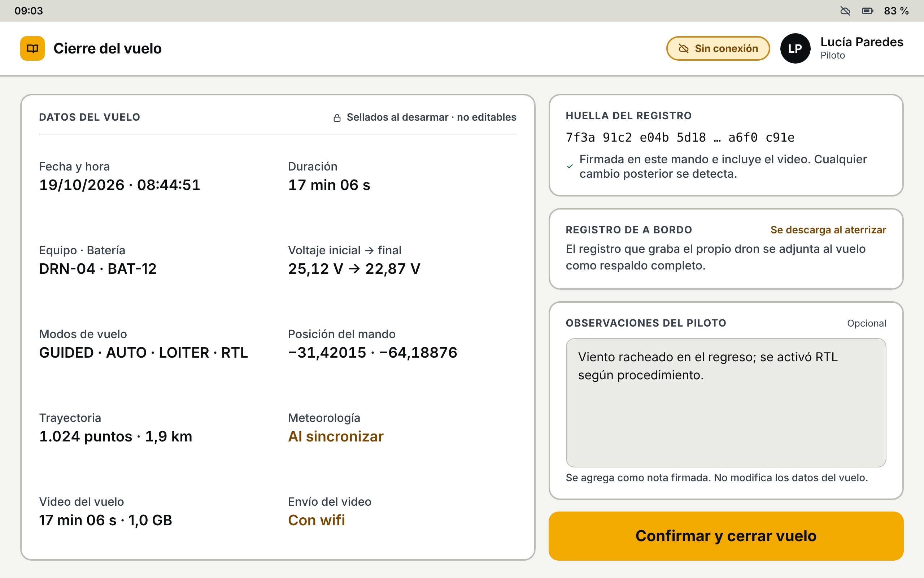Tap the HUELLA DEL REGISTRO heading
The height and width of the screenshot is (578, 924).
click(628, 116)
